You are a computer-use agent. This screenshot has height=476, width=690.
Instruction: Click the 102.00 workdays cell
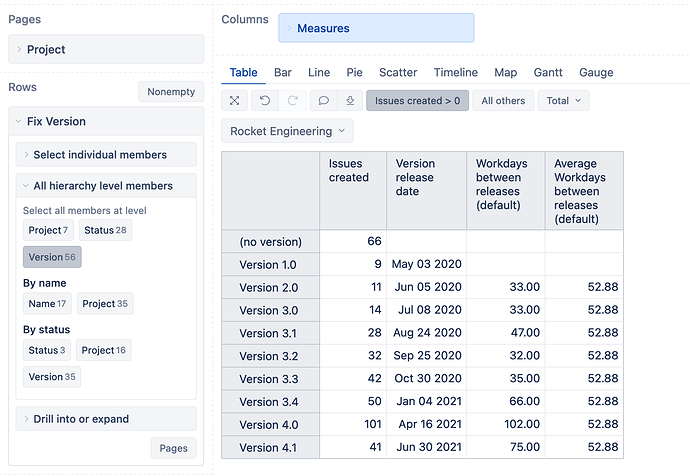click(x=506, y=424)
